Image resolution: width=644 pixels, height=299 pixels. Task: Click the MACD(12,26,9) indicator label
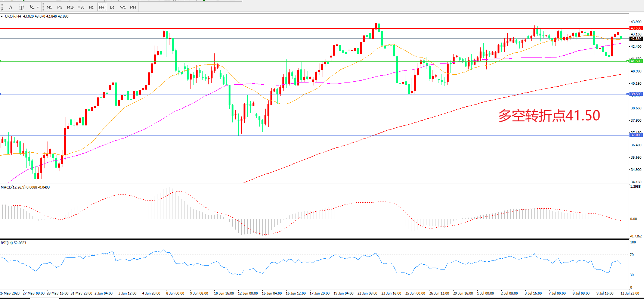click(x=13, y=187)
